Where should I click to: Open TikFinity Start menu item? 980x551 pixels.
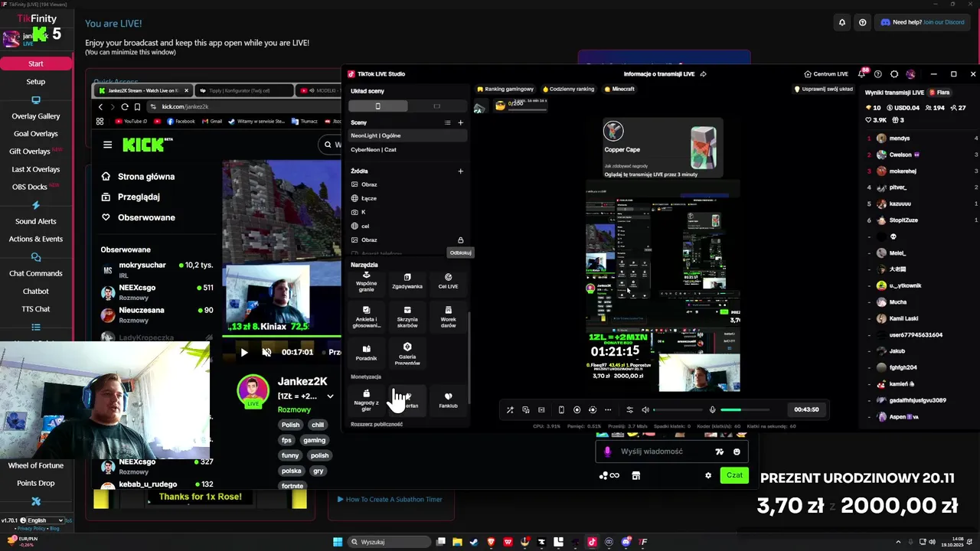36,64
